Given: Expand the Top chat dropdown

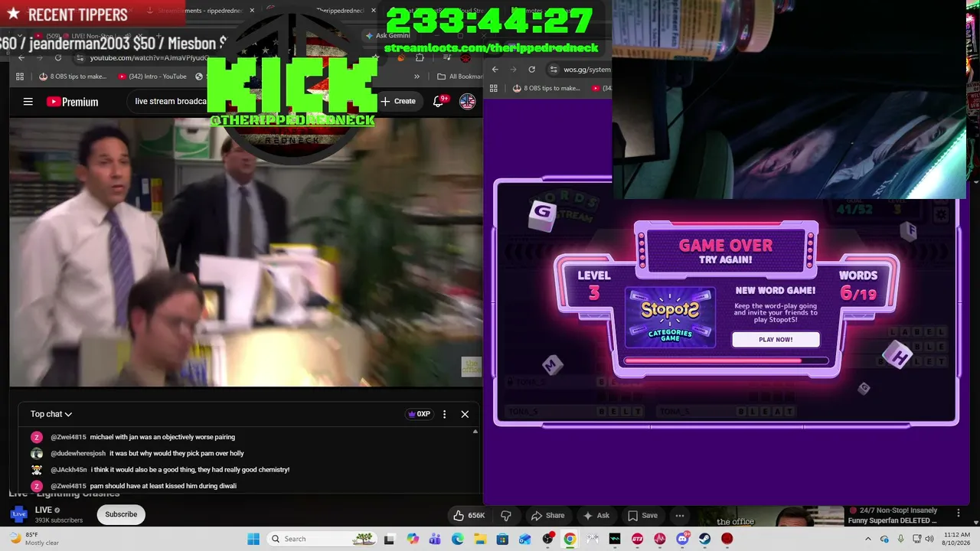Looking at the screenshot, I should (x=51, y=414).
